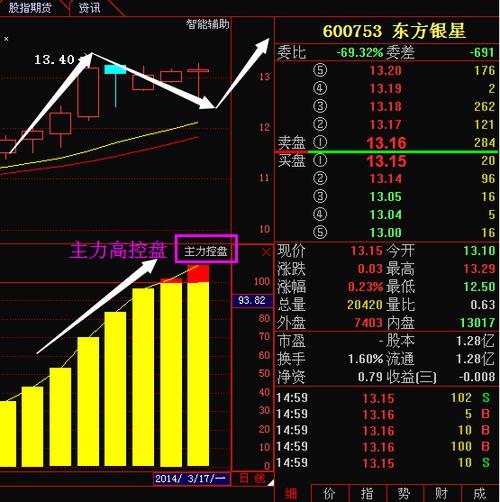Click the buy-4 price 13.04

tap(385, 215)
